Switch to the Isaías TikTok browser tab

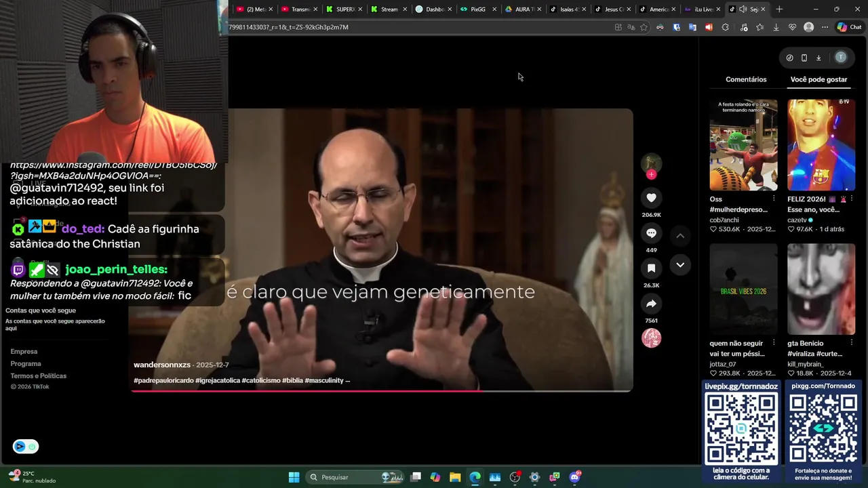point(567,9)
